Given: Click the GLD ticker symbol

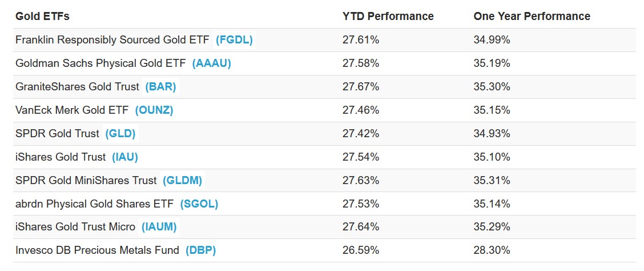Looking at the screenshot, I should tap(120, 134).
